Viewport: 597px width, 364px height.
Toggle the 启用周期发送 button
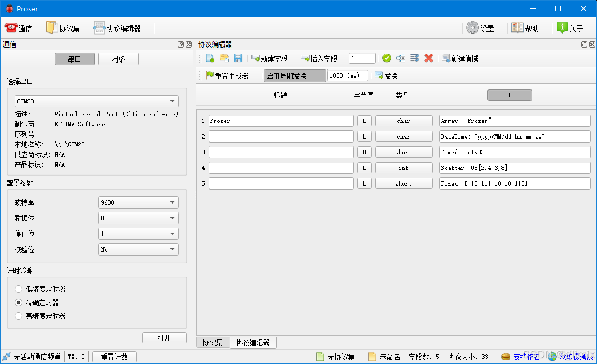coord(295,76)
